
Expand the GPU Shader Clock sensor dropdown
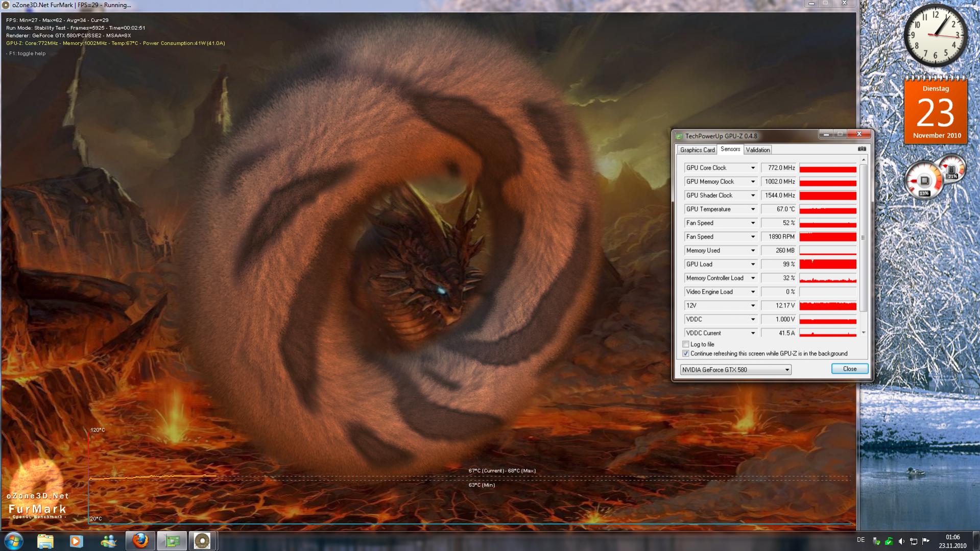(x=753, y=196)
